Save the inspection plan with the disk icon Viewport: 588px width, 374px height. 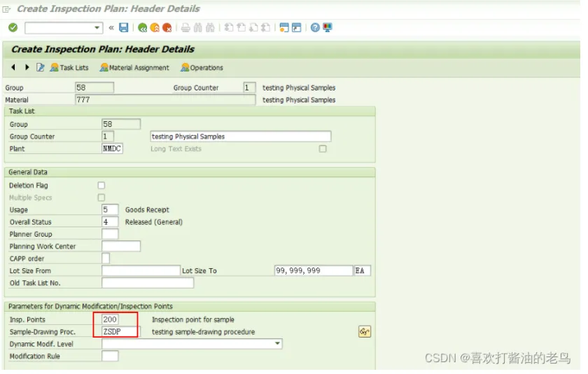(x=123, y=27)
